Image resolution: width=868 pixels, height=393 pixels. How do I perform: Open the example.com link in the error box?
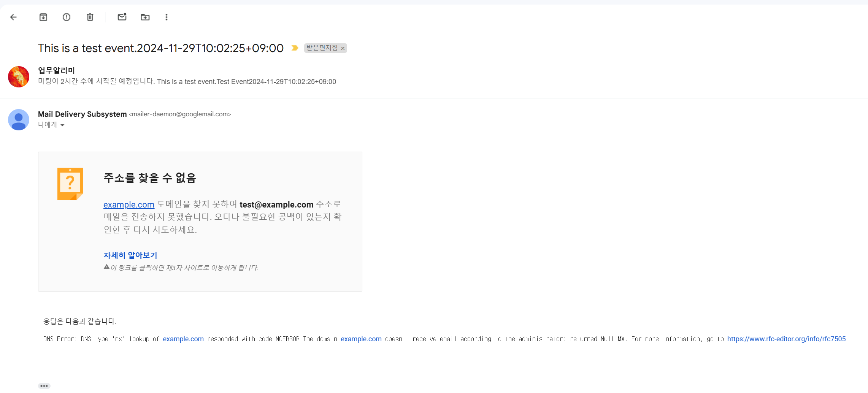click(129, 204)
